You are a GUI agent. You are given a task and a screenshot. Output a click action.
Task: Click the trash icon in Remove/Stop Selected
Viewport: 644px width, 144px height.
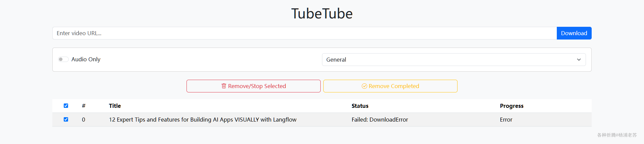click(x=224, y=86)
